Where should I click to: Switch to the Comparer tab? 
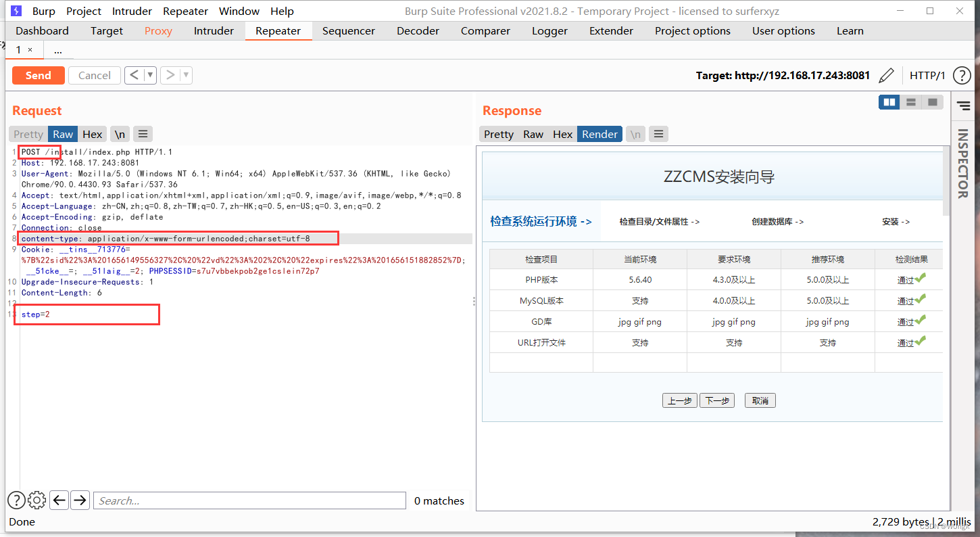[485, 30]
